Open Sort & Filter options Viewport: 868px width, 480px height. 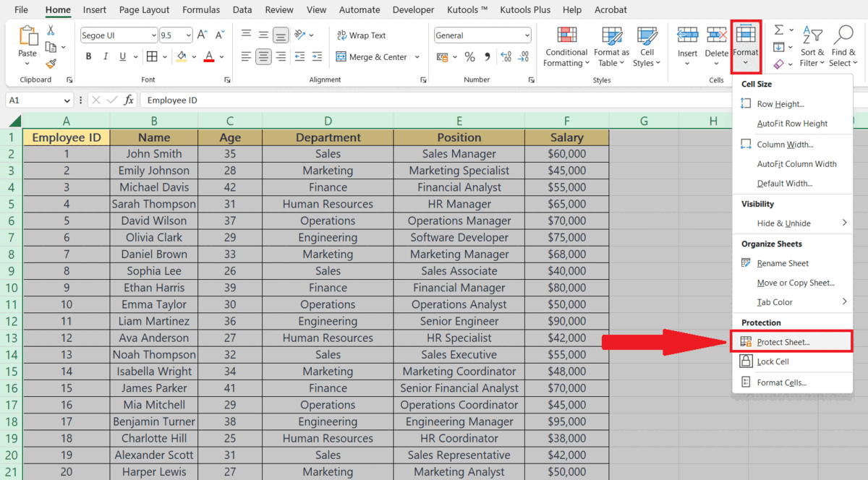tap(812, 46)
